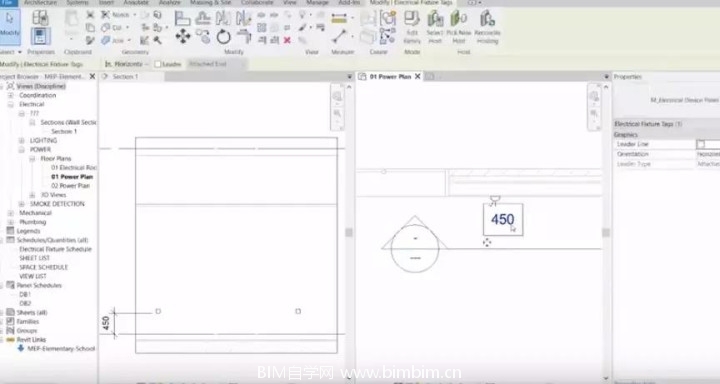The image size is (720, 384).
Task: Expand the 3D Views node
Action: coord(32,195)
